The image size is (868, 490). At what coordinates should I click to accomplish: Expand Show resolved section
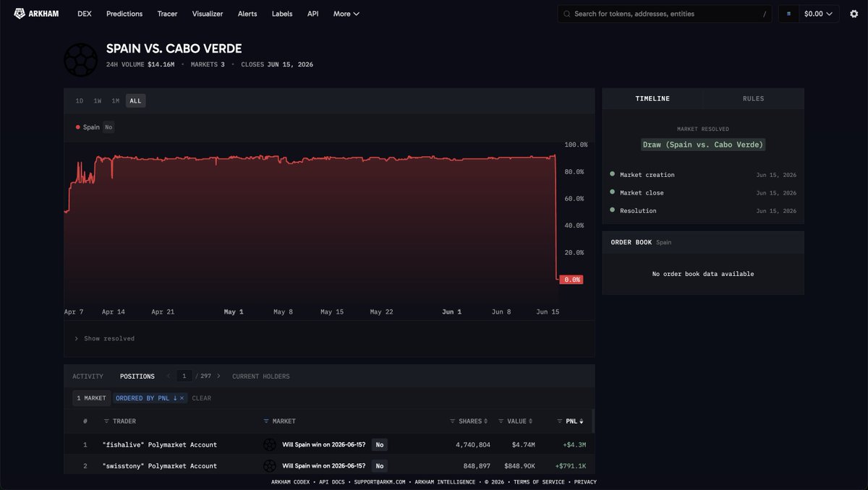click(x=104, y=338)
